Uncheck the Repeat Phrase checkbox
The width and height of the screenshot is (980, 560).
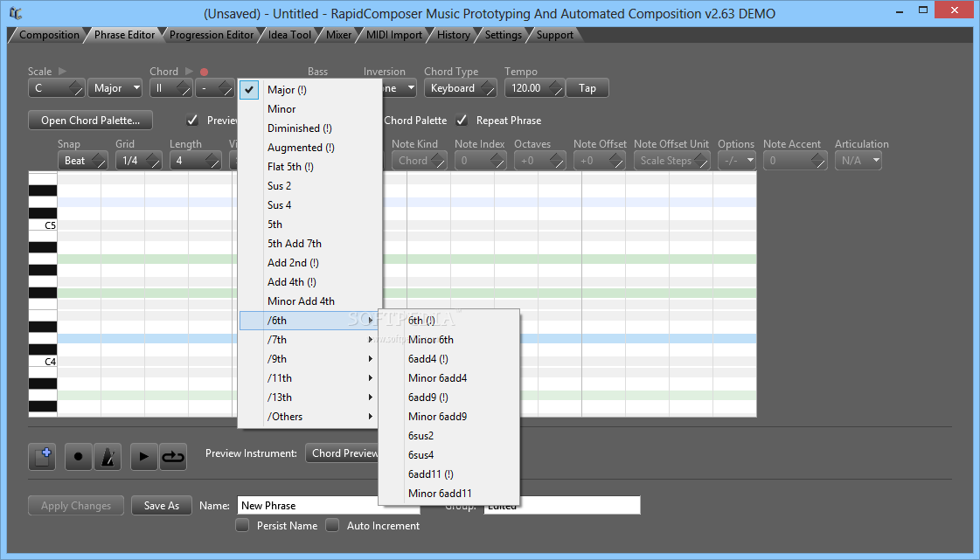(462, 120)
